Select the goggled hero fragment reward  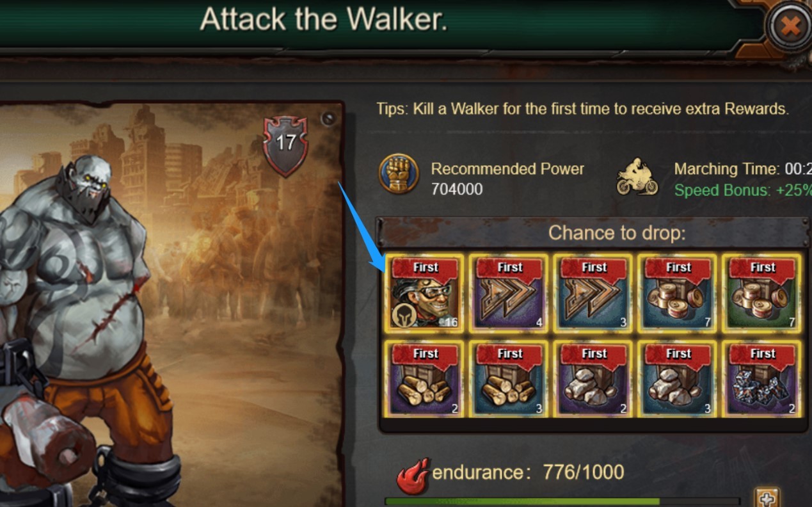click(426, 293)
